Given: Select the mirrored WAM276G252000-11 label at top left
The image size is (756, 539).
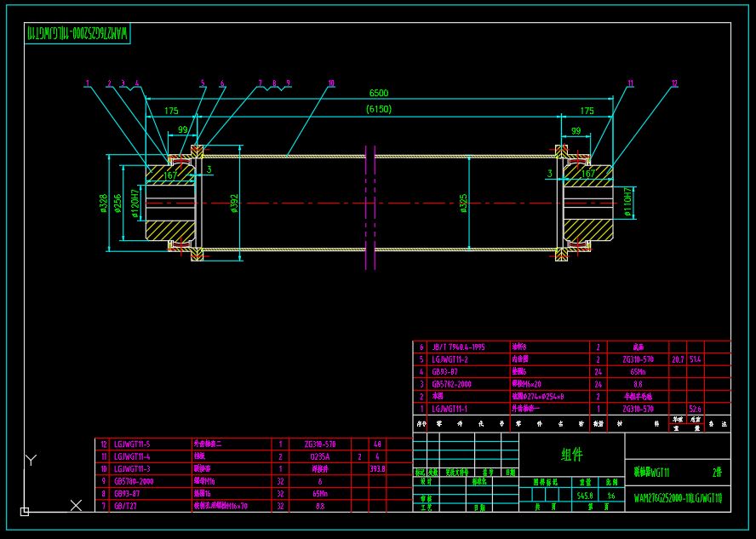Looking at the screenshot, I should pyautogui.click(x=77, y=33).
